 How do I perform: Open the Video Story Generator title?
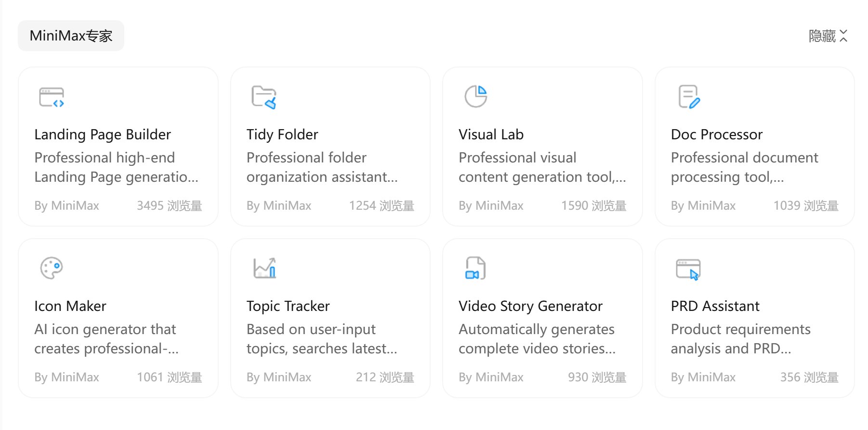[530, 306]
